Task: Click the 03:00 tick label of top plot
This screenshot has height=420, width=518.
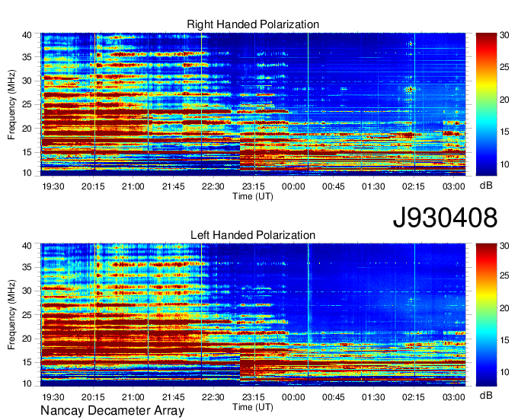Action: 453,186
